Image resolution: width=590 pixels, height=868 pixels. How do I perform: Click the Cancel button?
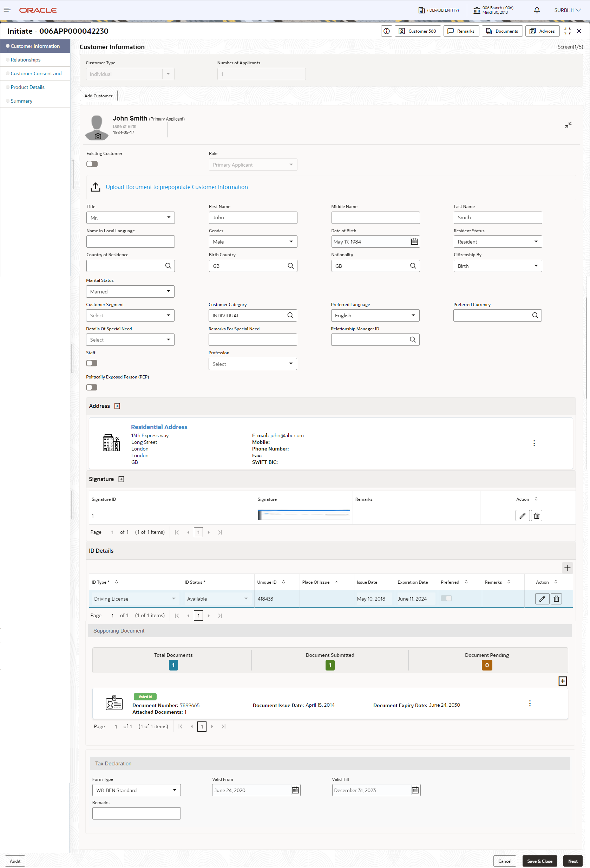coord(505,861)
